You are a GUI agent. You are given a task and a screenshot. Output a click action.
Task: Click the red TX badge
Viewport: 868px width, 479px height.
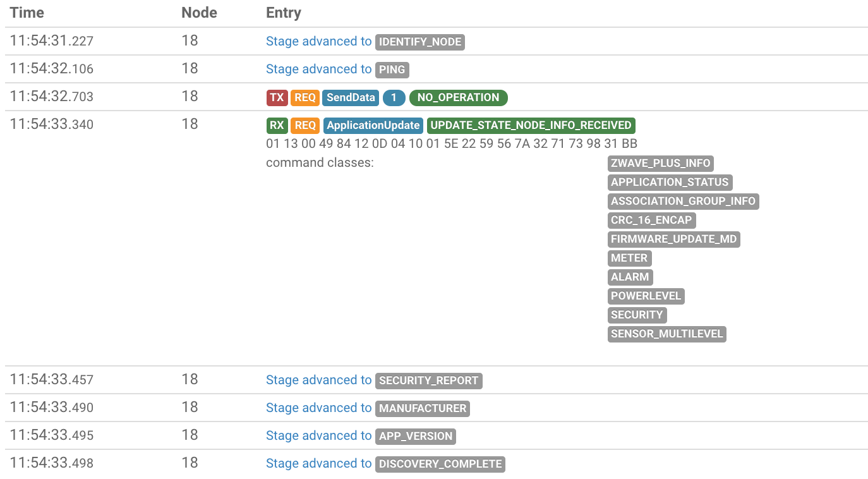tap(277, 97)
